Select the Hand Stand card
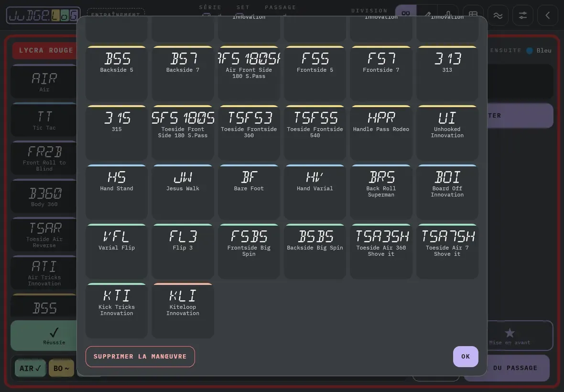The width and height of the screenshot is (564, 392). coord(117,192)
